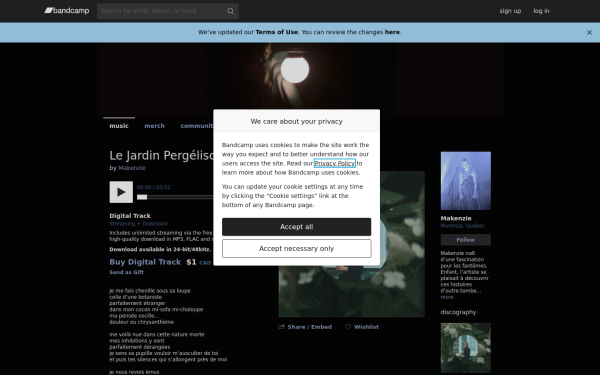The height and width of the screenshot is (375, 600).
Task: Click the Montreal, Québec location text
Action: 462,226
